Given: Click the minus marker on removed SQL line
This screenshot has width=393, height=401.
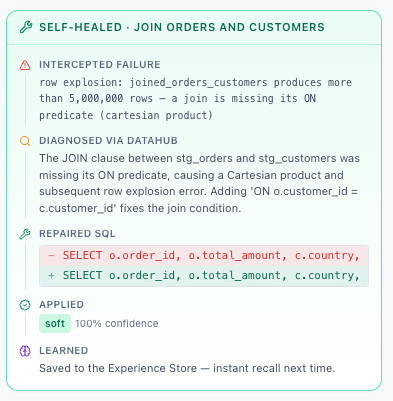Looking at the screenshot, I should (51, 256).
